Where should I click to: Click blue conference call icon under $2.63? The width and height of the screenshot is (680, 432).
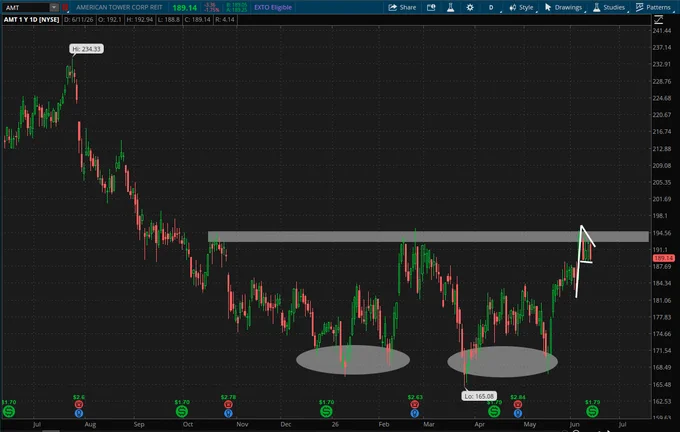[x=415, y=413]
